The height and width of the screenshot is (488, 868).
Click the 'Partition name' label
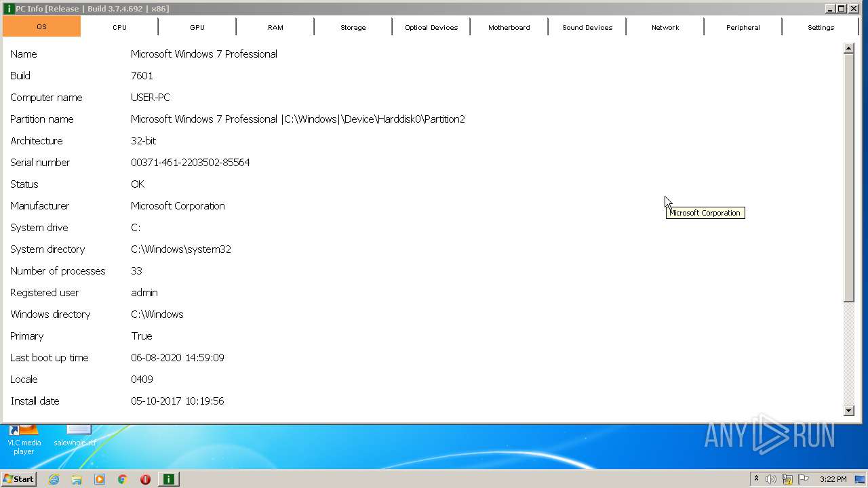tap(41, 119)
